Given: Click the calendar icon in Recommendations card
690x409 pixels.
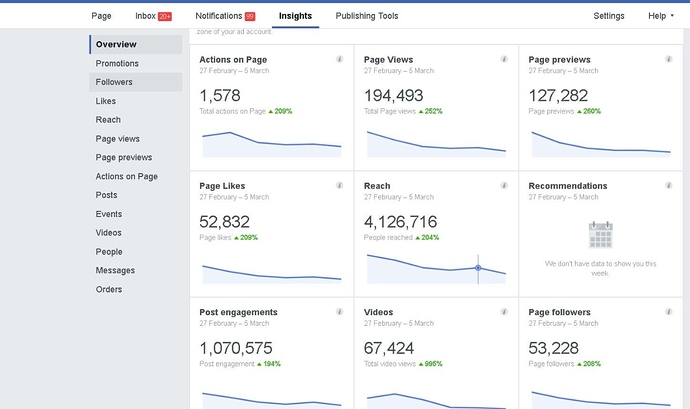Looking at the screenshot, I should point(601,235).
